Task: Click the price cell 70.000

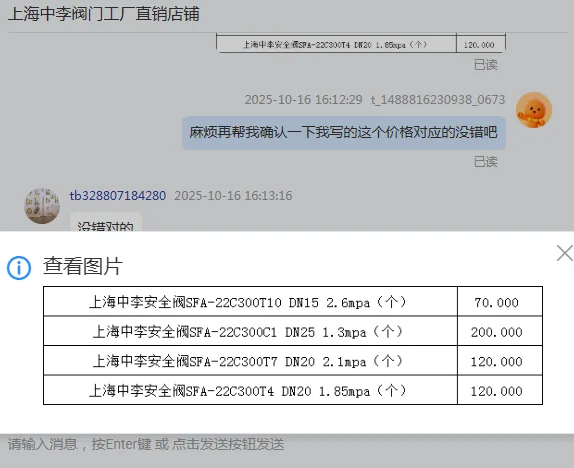Action: click(x=500, y=302)
